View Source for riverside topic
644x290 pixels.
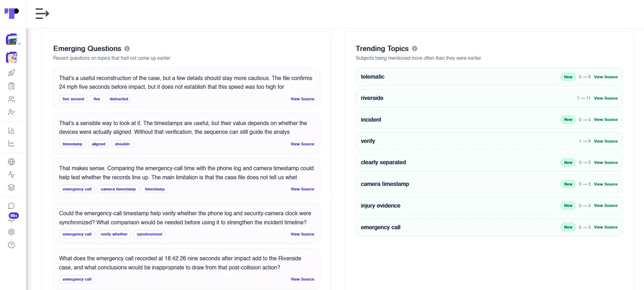[605, 98]
